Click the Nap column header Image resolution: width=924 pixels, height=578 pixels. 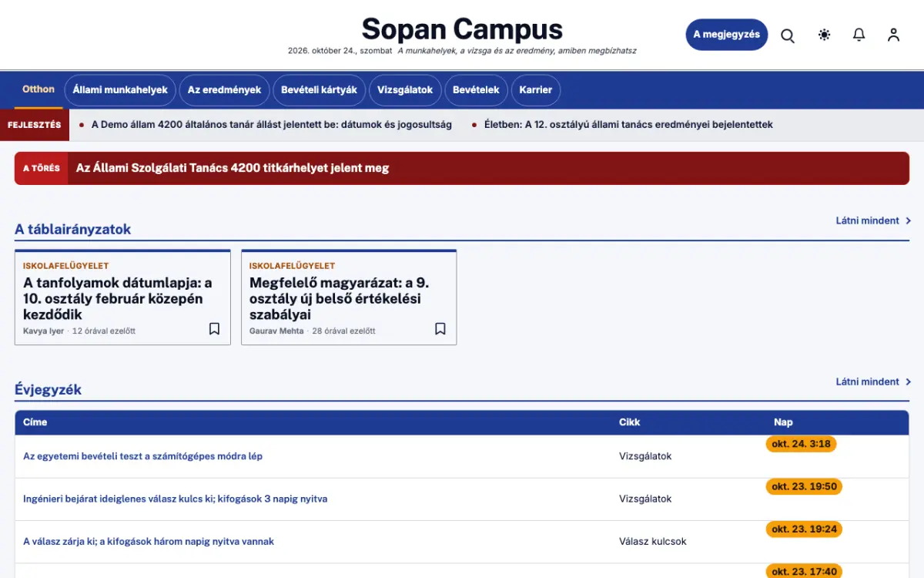[x=783, y=422]
